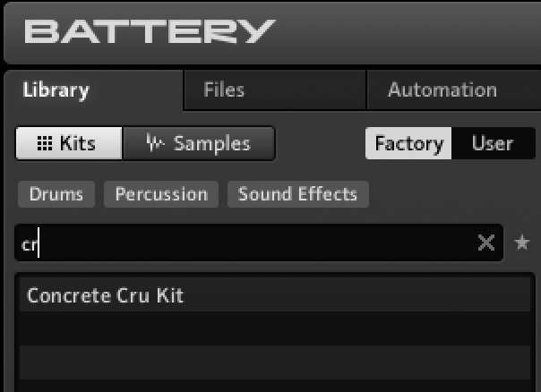Clear the search text with X icon
Viewport: 541px width, 392px height.
pyautogui.click(x=485, y=243)
